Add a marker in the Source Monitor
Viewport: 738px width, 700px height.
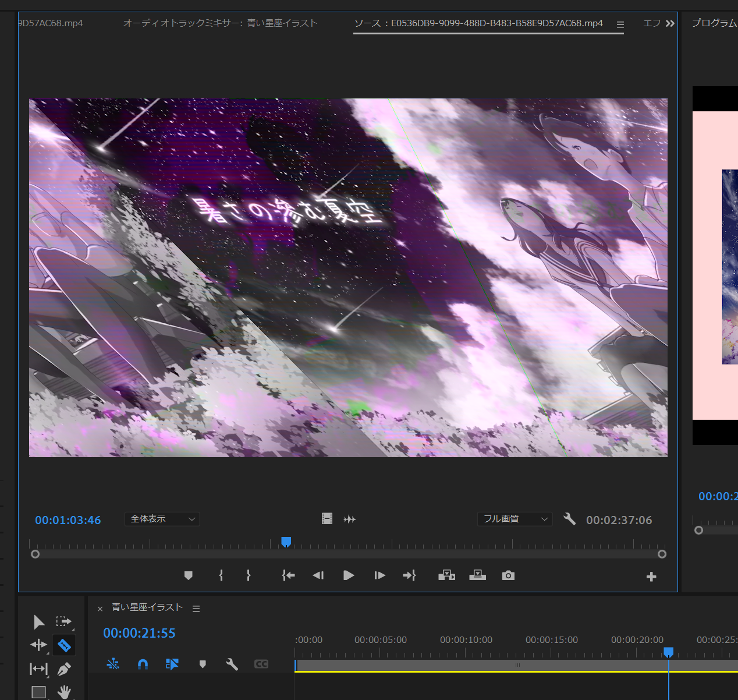188,575
